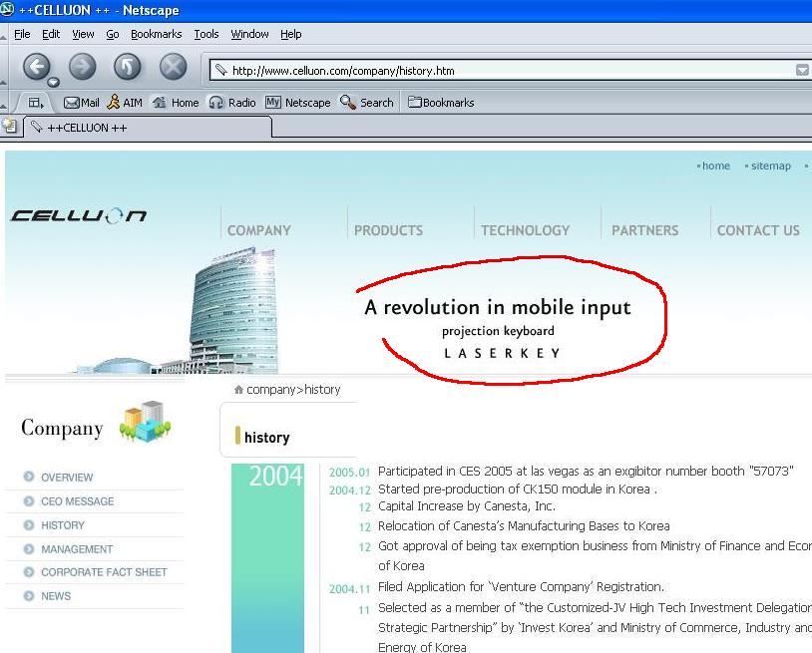Viewport: 812px width, 653px height.
Task: Launch AIM from personal toolbar
Action: 125,103
